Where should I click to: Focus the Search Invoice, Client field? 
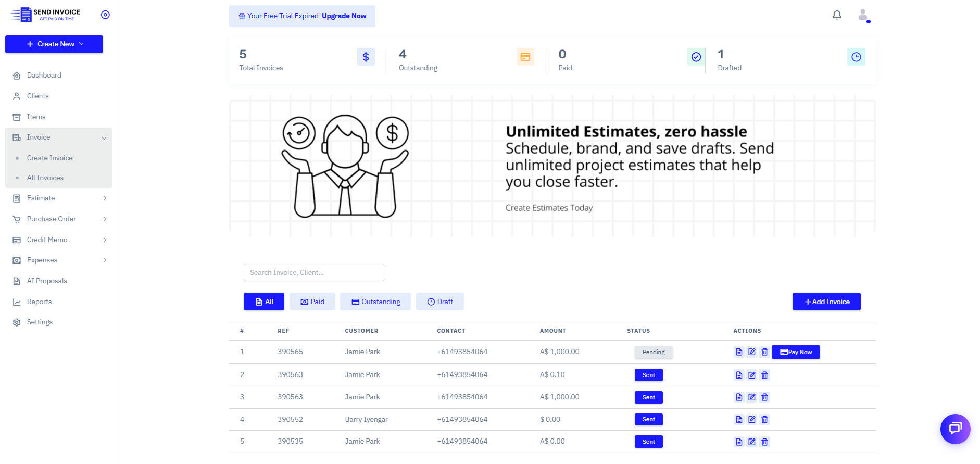(313, 272)
